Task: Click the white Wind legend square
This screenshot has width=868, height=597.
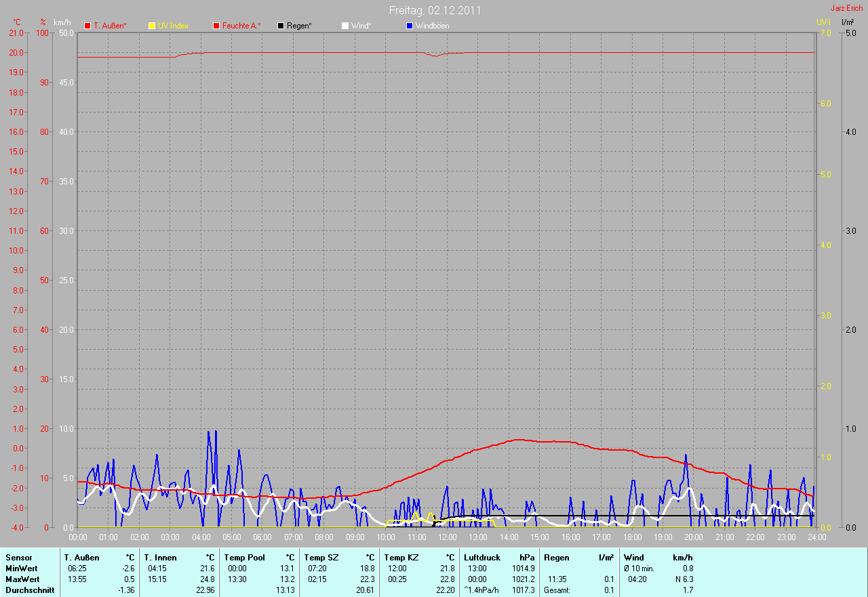Action: (x=345, y=26)
